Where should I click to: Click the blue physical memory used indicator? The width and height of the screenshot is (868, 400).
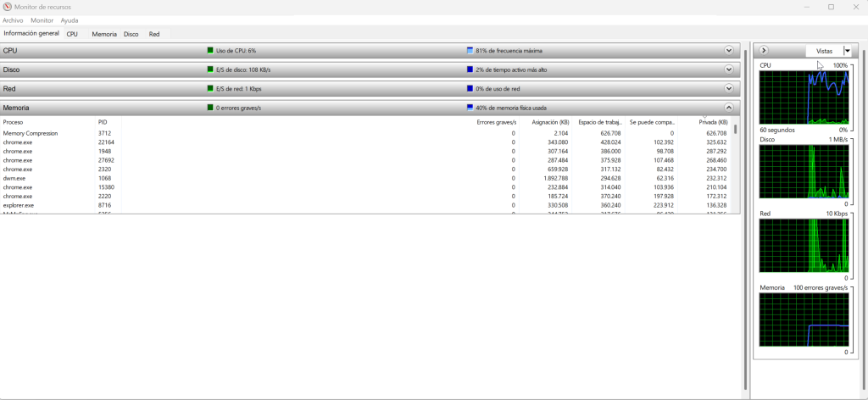coord(470,108)
